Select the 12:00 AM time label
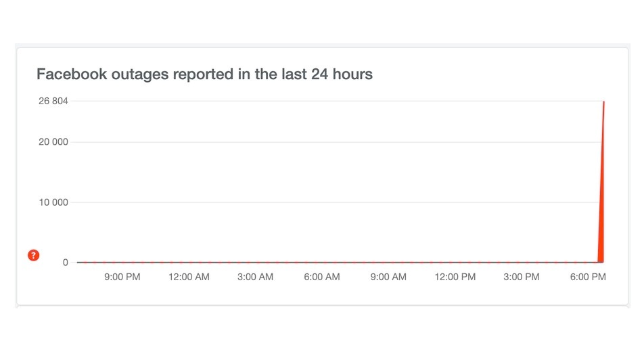Screen dimensions: 644x362 pos(189,277)
